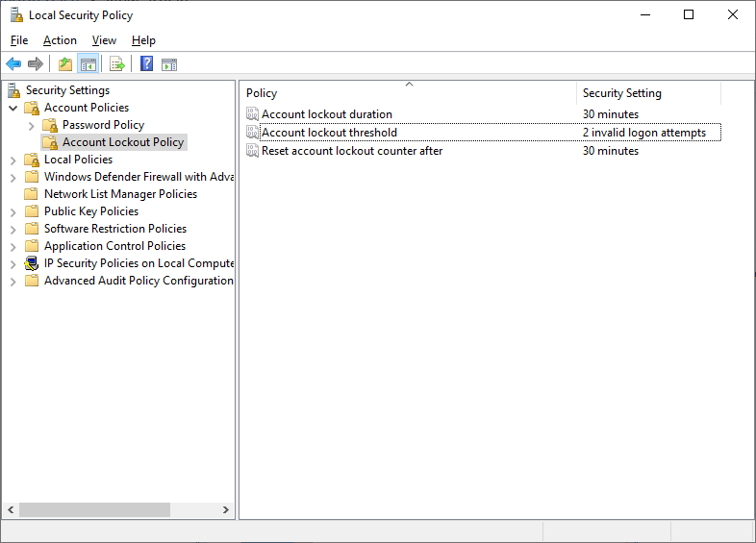Sort by the Policy column header
756x543 pixels.
409,93
